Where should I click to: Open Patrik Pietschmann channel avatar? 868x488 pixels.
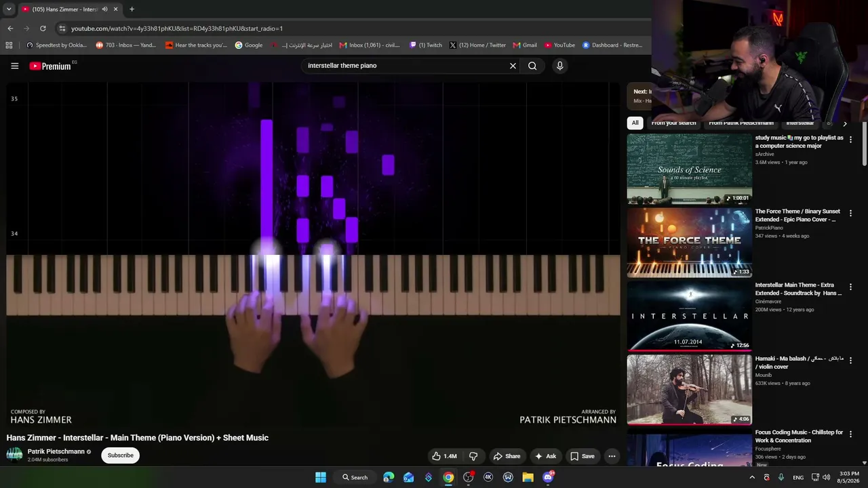(14, 455)
